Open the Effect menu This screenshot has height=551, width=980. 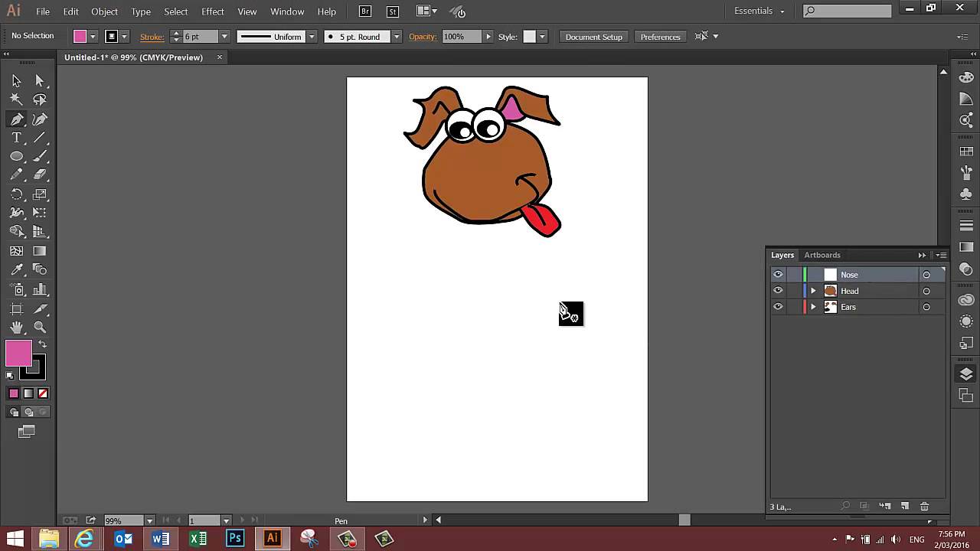[213, 11]
